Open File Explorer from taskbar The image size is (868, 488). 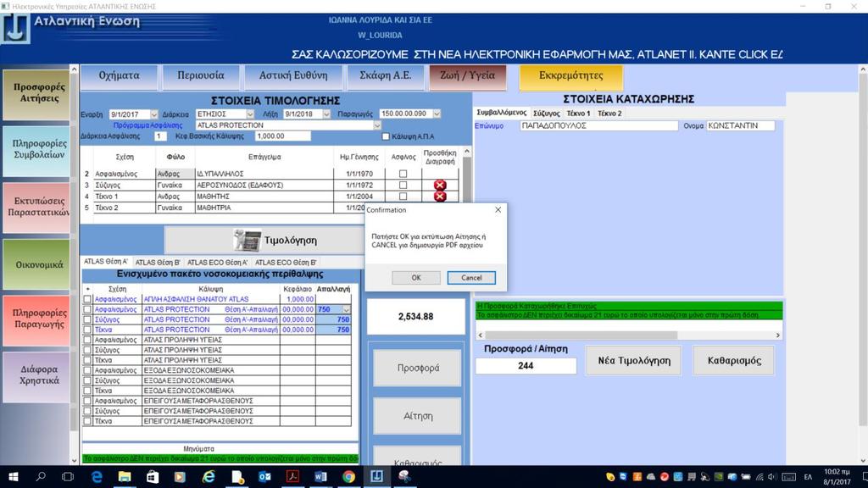click(x=125, y=476)
